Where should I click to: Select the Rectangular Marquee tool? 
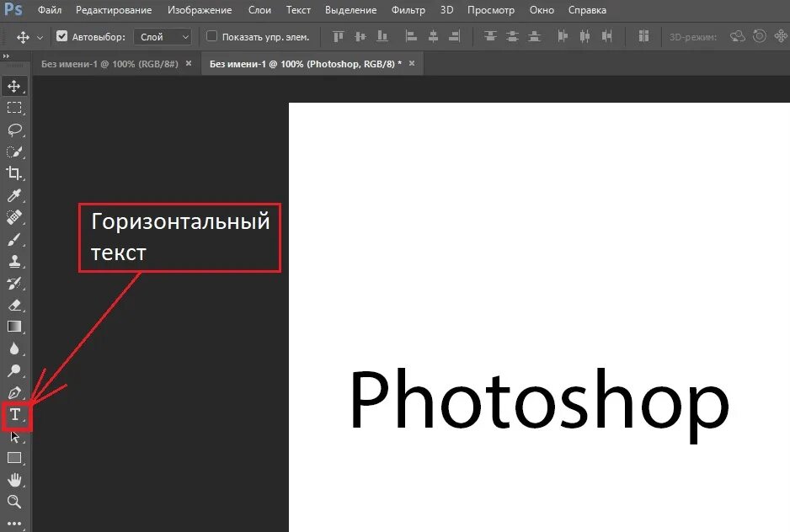(x=14, y=108)
